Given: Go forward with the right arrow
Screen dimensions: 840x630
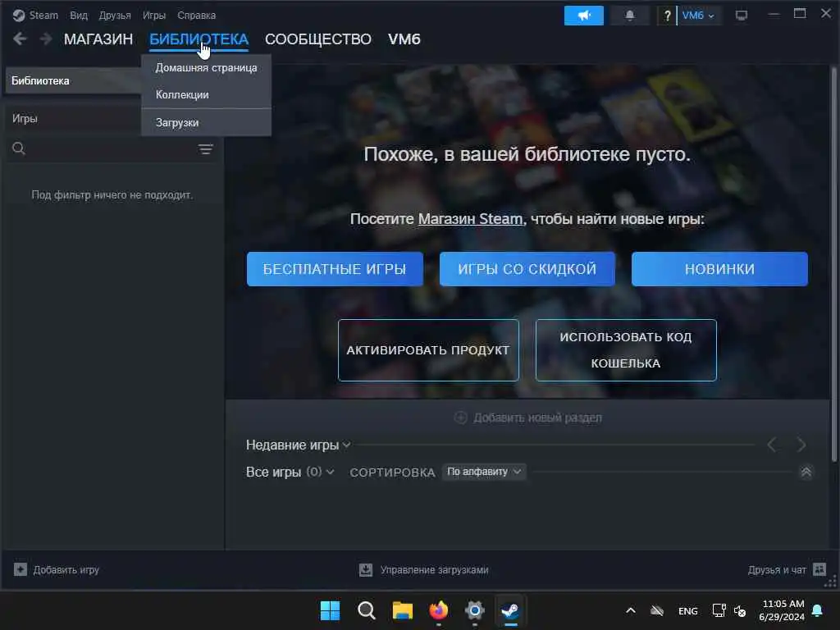Looking at the screenshot, I should tap(46, 39).
